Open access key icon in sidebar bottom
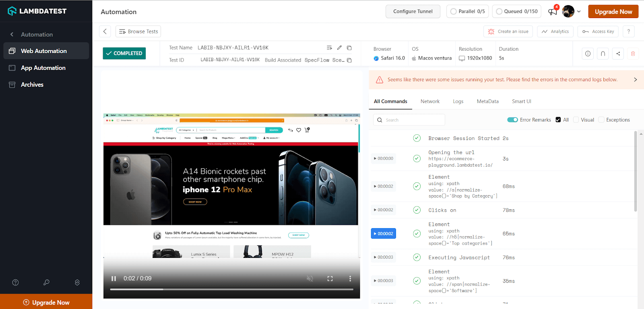644x309 pixels. (x=46, y=282)
